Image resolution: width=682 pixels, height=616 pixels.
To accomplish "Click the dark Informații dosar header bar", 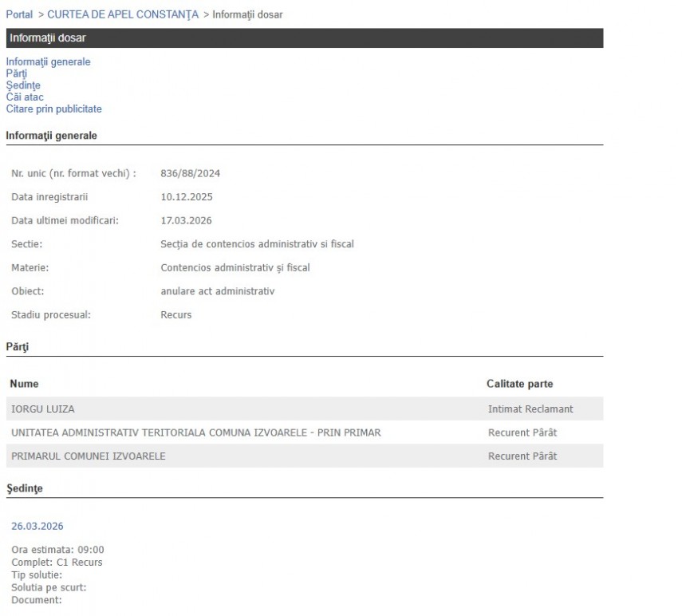I will tap(304, 38).
